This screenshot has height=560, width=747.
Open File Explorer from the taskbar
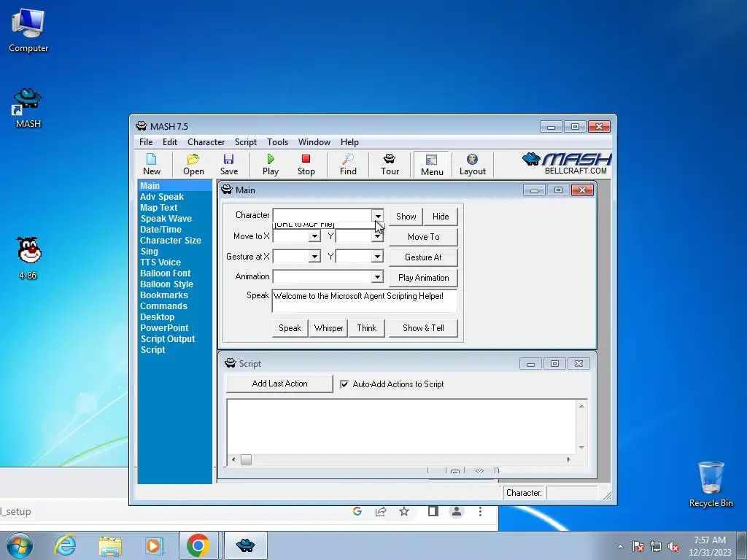point(110,545)
